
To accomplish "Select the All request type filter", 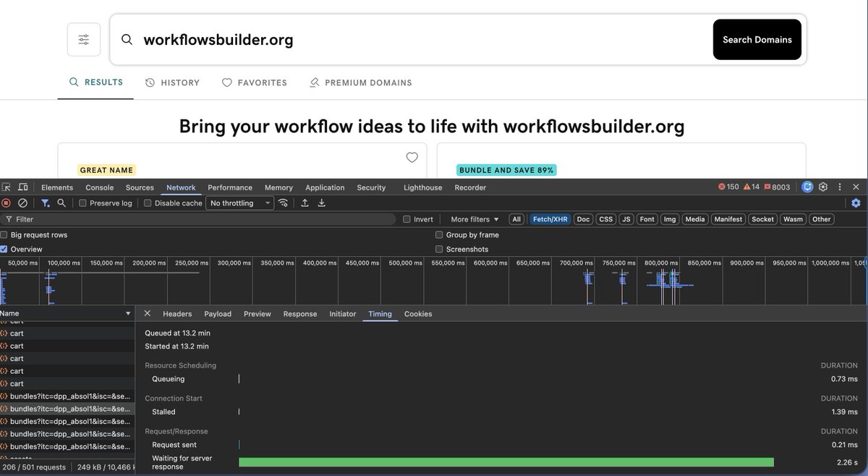I will [x=516, y=219].
